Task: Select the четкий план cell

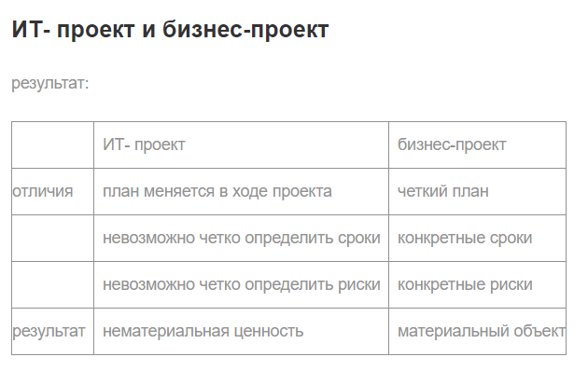Action: point(477,192)
